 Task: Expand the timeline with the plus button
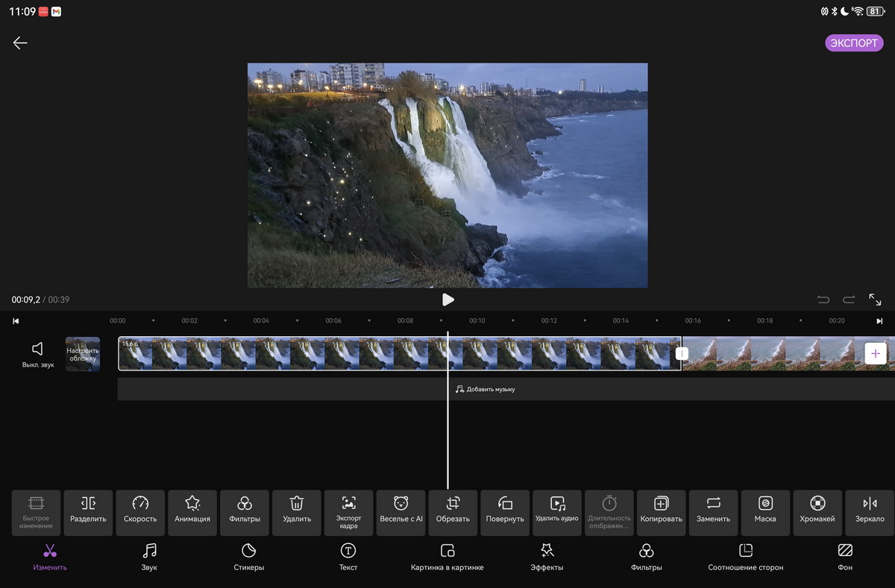point(876,354)
